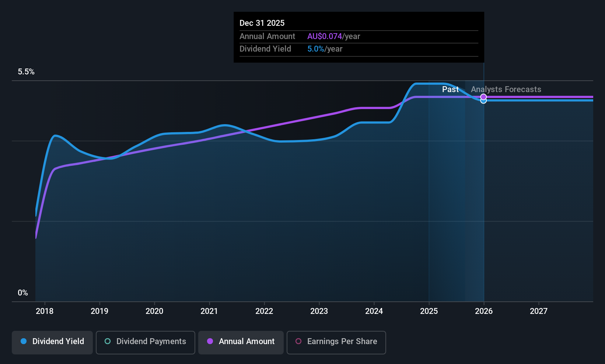Click the purple Annual Amount legend dot

[210, 342]
